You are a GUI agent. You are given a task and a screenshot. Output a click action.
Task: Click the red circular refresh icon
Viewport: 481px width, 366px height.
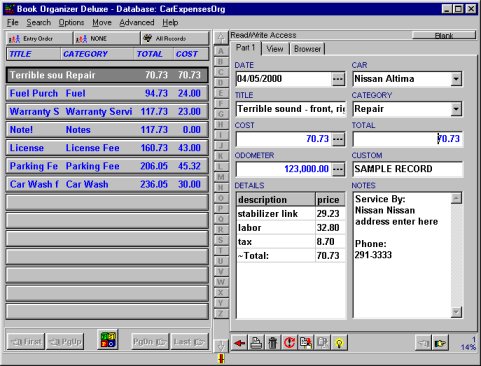[x=289, y=342]
